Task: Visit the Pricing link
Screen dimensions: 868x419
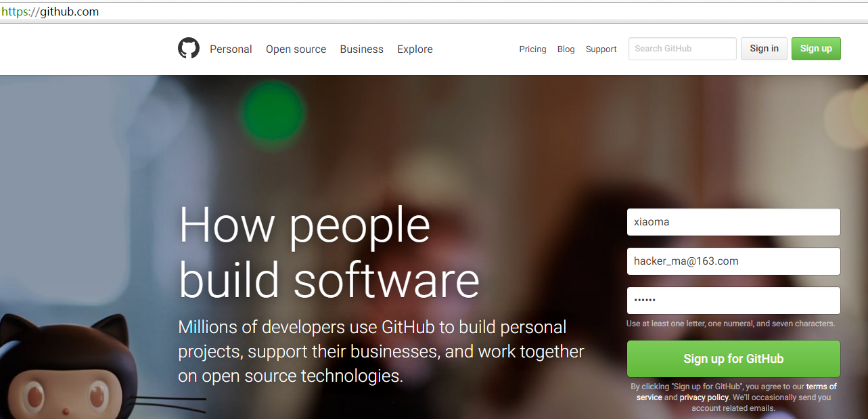Action: (x=532, y=49)
